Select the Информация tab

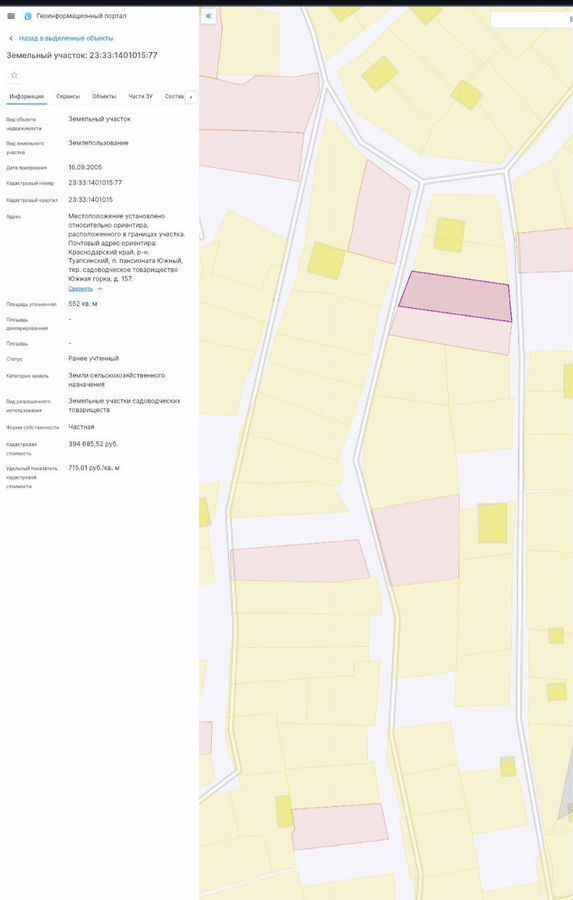click(x=26, y=96)
